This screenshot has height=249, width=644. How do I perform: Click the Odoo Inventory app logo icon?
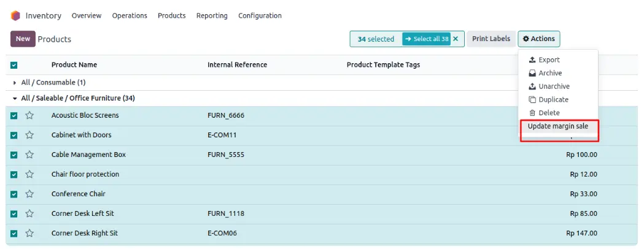click(x=15, y=15)
